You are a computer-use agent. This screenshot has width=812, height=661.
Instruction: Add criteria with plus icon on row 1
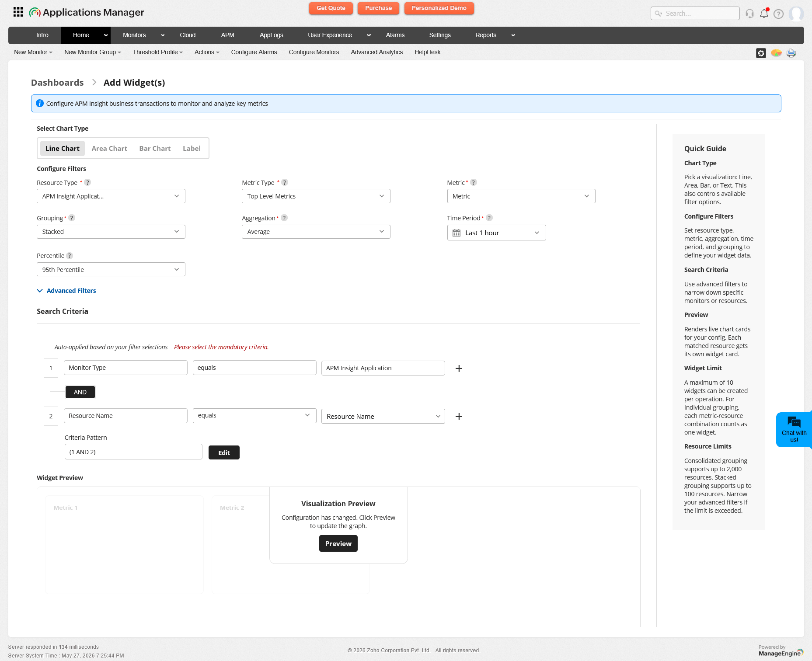459,369
